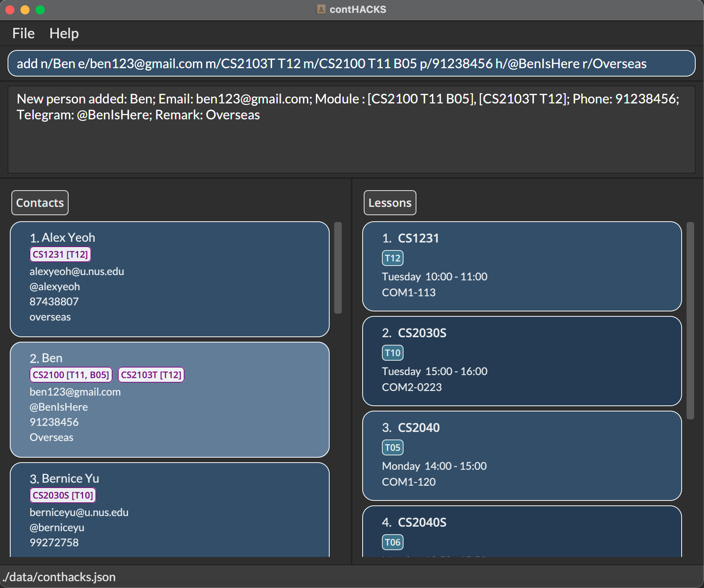Open the Help menu
704x588 pixels.
(64, 33)
